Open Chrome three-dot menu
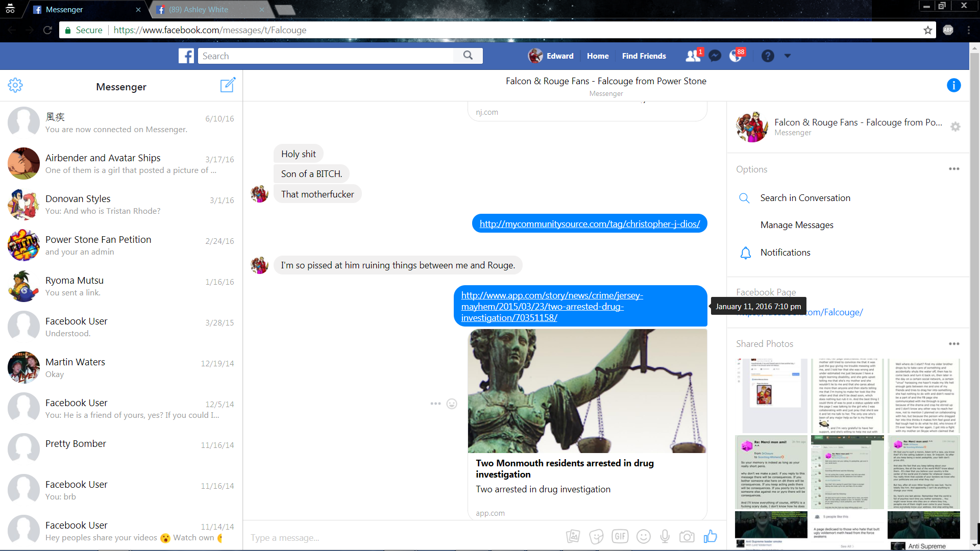 tap(968, 30)
